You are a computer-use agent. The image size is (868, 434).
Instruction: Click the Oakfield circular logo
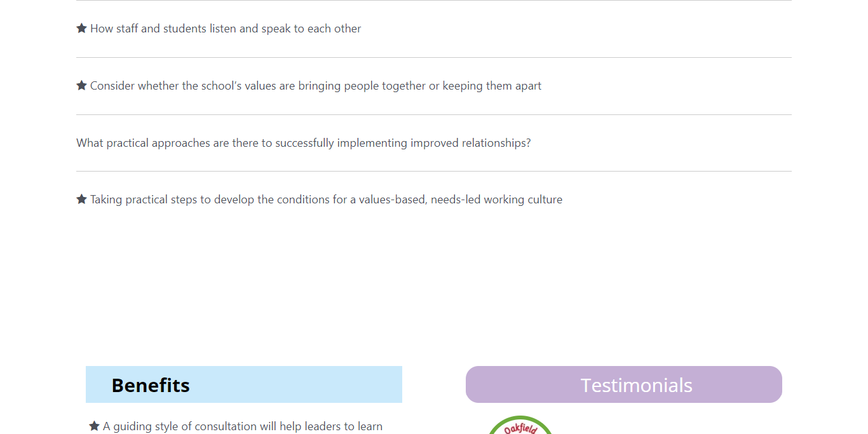click(x=520, y=426)
